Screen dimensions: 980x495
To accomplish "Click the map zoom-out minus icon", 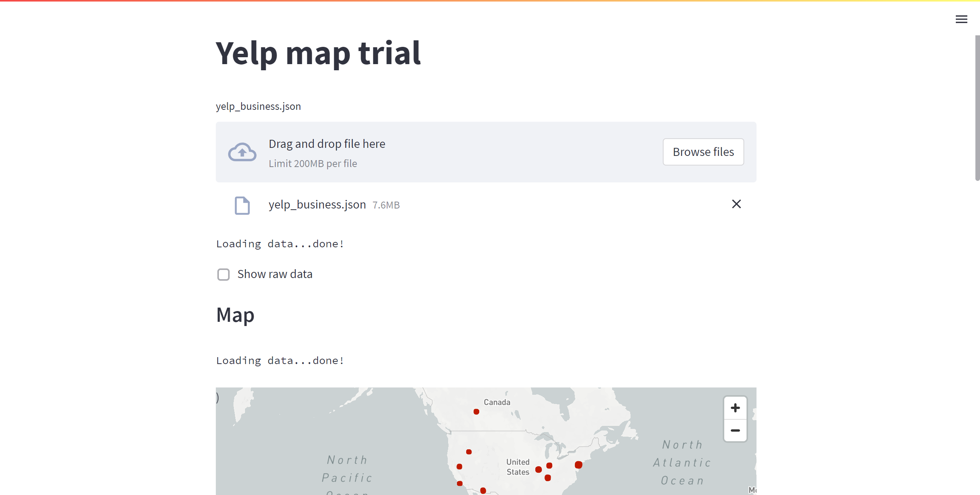I will (x=735, y=431).
